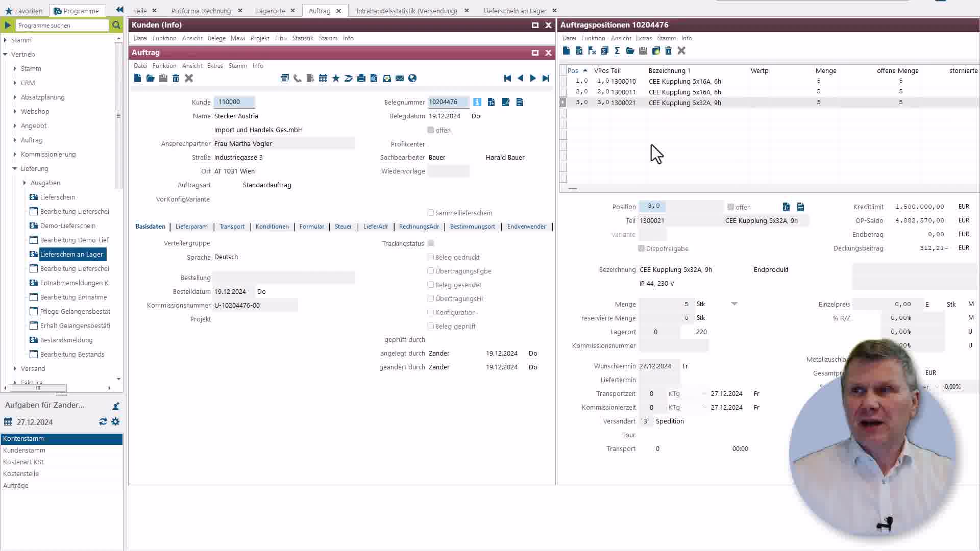Select the Aufträge task in Aufgaben list
980x551 pixels.
61,486
